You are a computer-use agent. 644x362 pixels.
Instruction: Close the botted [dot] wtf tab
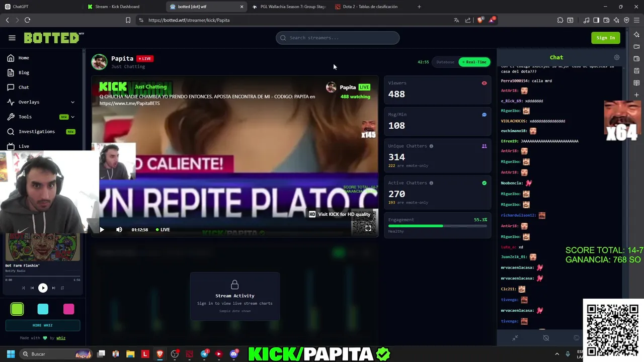(x=242, y=7)
